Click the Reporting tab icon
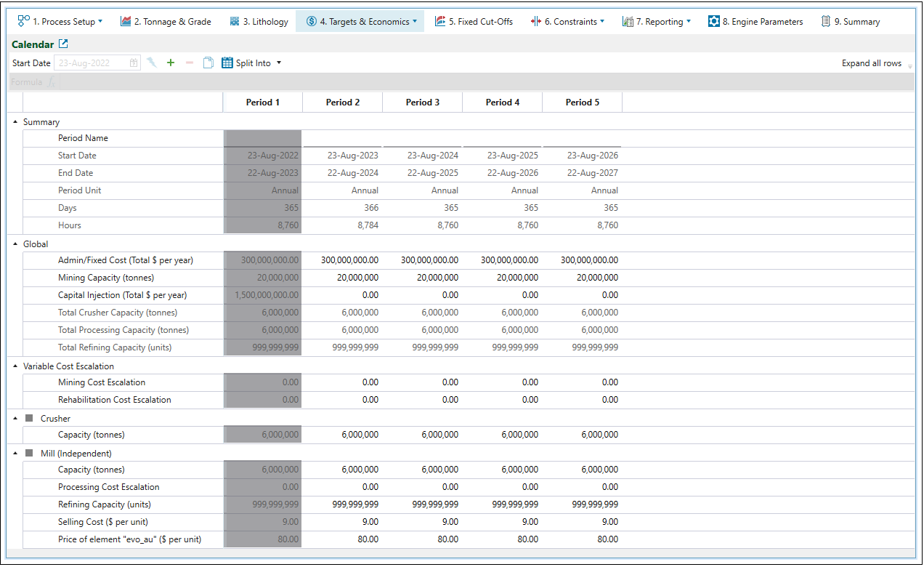Image resolution: width=924 pixels, height=567 pixels. (x=628, y=22)
